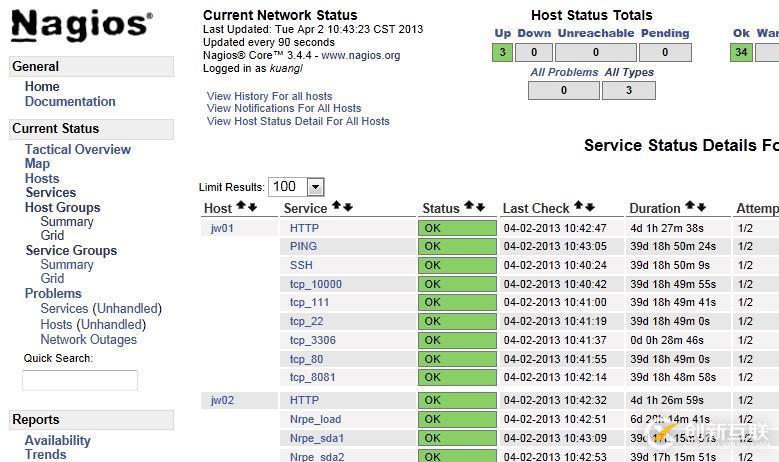Sort Status column descending arrow
779x462 pixels.
click(x=480, y=207)
